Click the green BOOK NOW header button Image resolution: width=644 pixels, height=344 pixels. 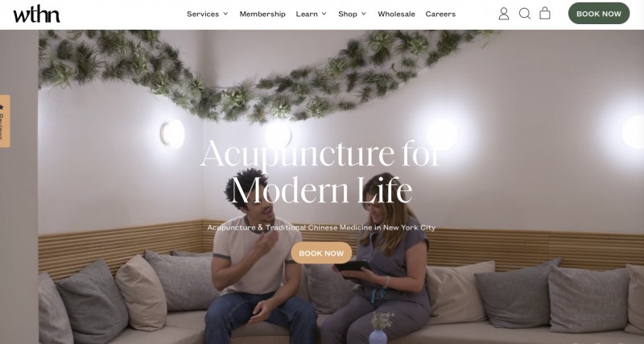[599, 14]
